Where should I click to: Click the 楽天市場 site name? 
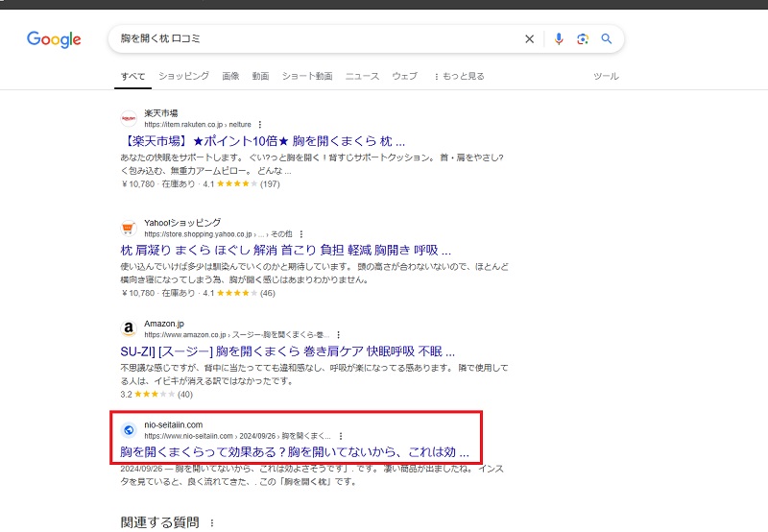tap(160, 113)
